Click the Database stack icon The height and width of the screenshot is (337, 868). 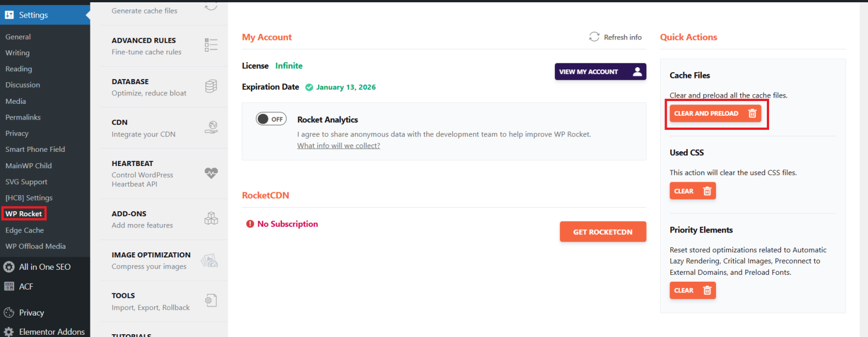point(211,86)
